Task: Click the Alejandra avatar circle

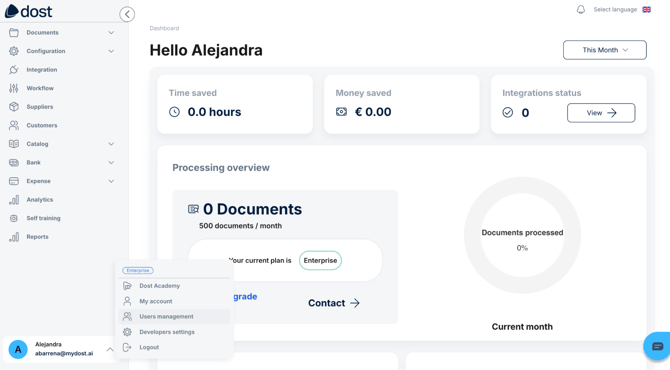Action: 18,349
